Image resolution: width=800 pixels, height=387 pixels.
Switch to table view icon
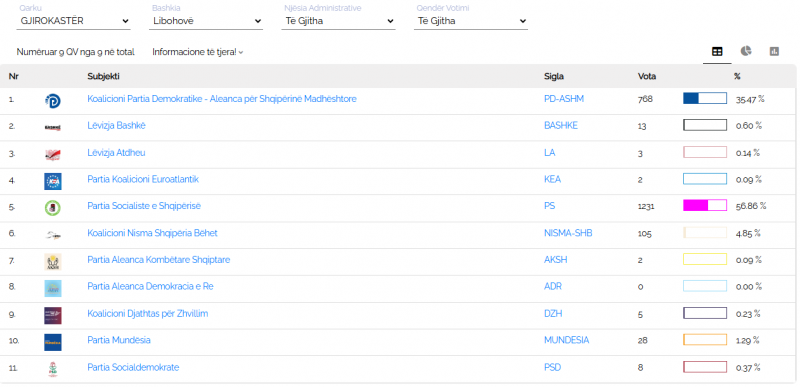(x=717, y=51)
